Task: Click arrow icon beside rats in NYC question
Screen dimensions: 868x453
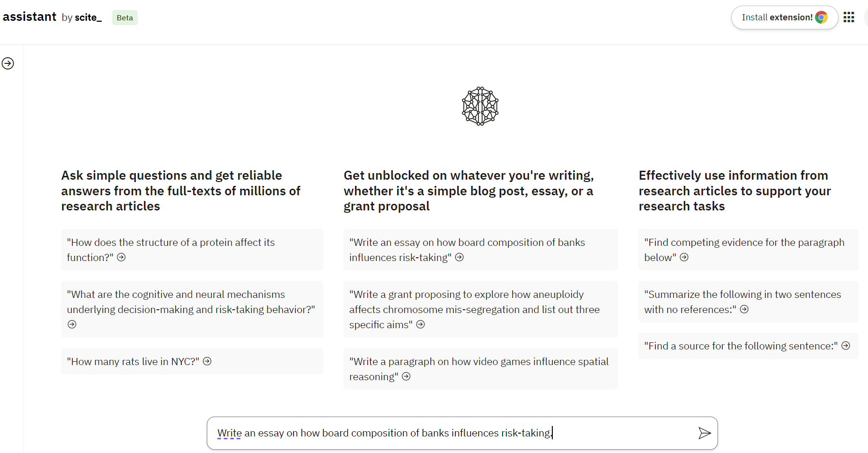Action: tap(207, 361)
